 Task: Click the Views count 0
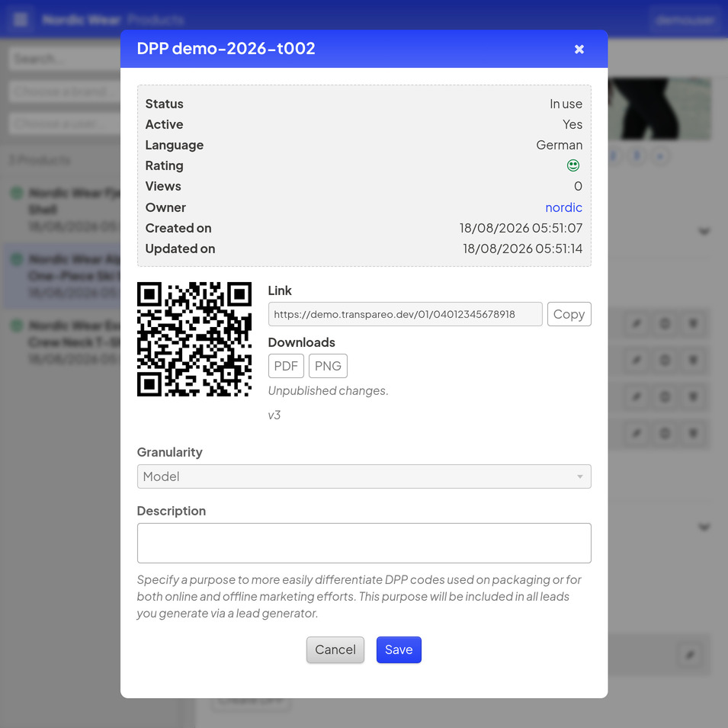(578, 186)
